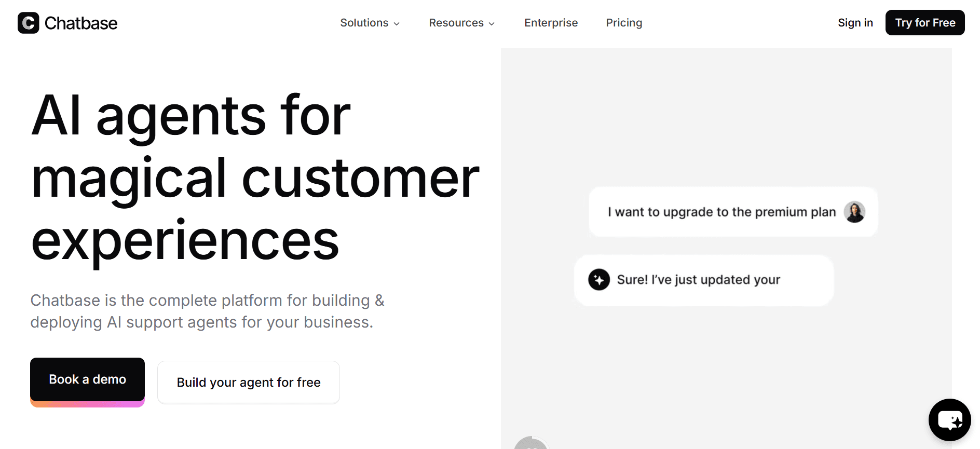Click the Chatbase wordmark text
980x449 pixels.
pos(81,23)
